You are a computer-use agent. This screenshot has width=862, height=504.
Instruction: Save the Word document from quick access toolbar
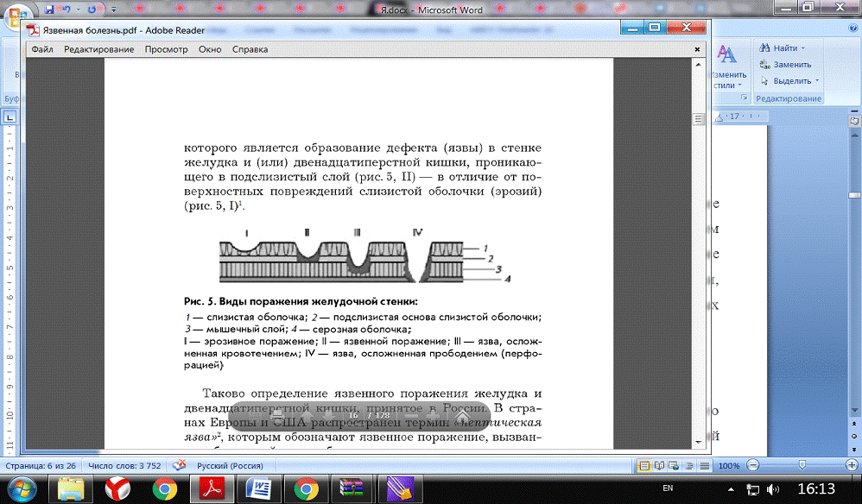click(x=49, y=9)
